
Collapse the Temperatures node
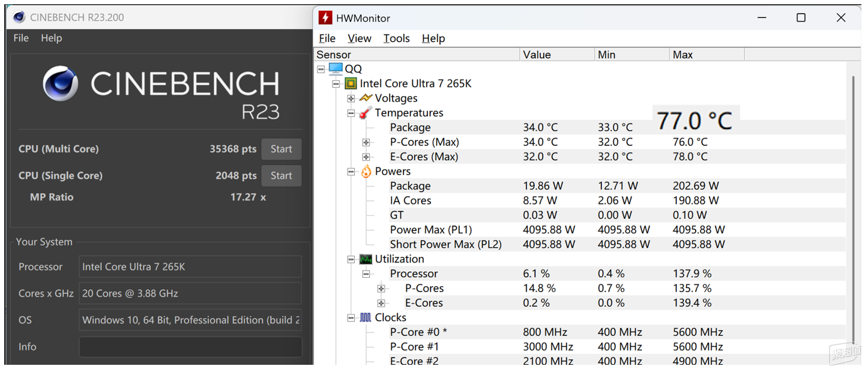[x=351, y=113]
